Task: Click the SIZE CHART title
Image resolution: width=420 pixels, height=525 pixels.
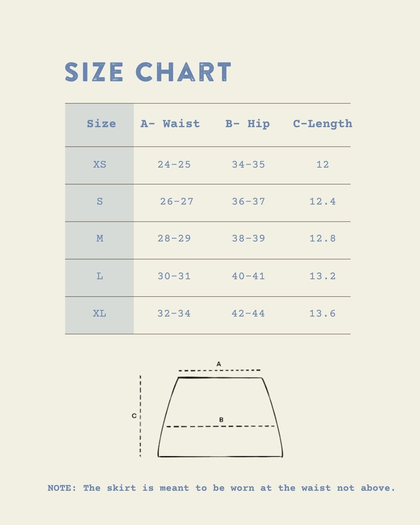Action: click(148, 72)
